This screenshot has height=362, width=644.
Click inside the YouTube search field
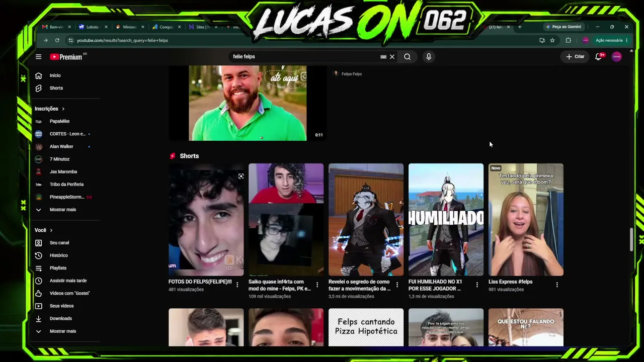click(x=304, y=57)
